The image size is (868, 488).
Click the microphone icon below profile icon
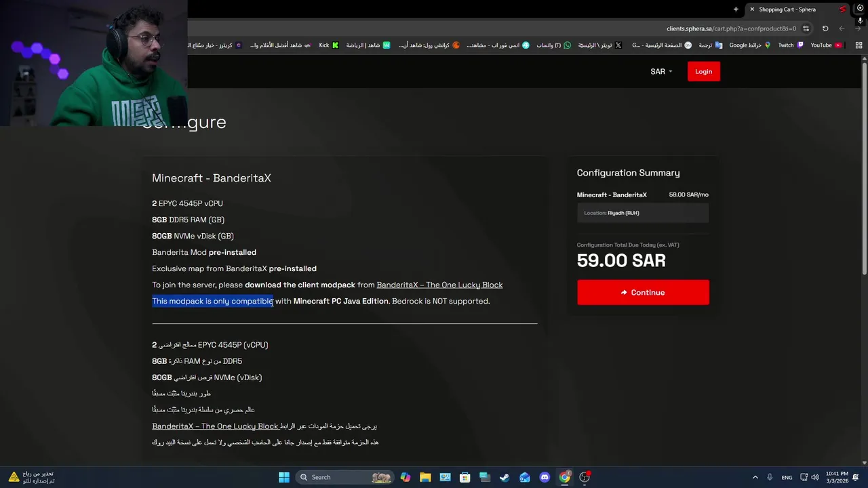click(860, 21)
